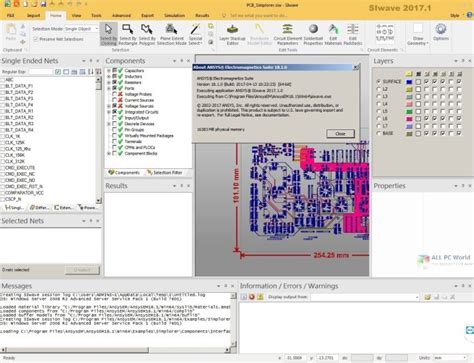Open the Display output from combo box
The height and width of the screenshot is (363, 474).
click(x=365, y=297)
